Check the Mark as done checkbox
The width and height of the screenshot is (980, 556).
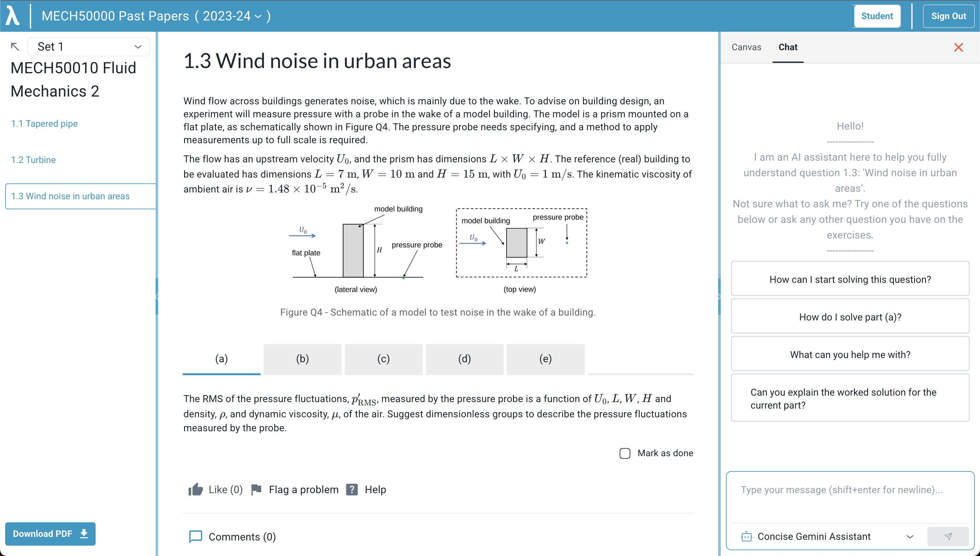(625, 453)
